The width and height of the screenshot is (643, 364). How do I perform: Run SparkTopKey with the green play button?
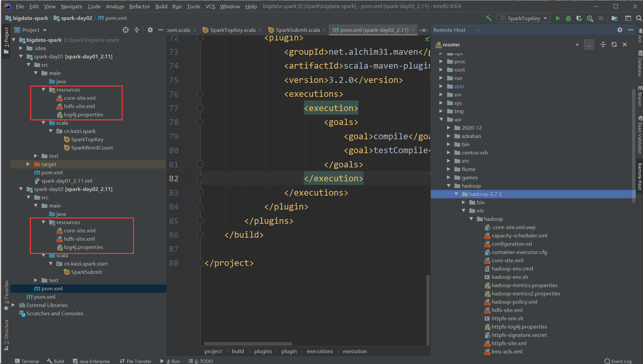558,18
